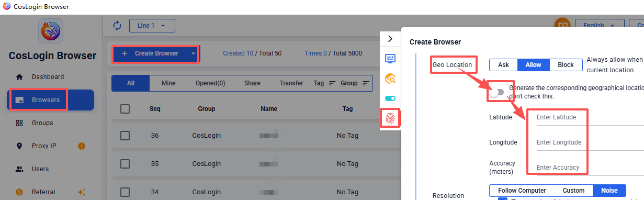The image size is (644, 200).
Task: Collapse the Create Browser panel with the chevron
Action: tap(390, 39)
